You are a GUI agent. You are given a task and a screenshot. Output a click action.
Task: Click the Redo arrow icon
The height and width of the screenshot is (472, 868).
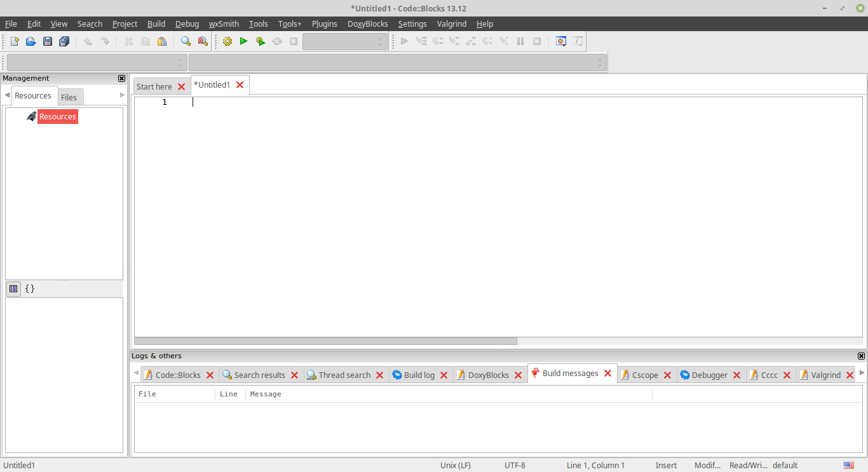(105, 41)
